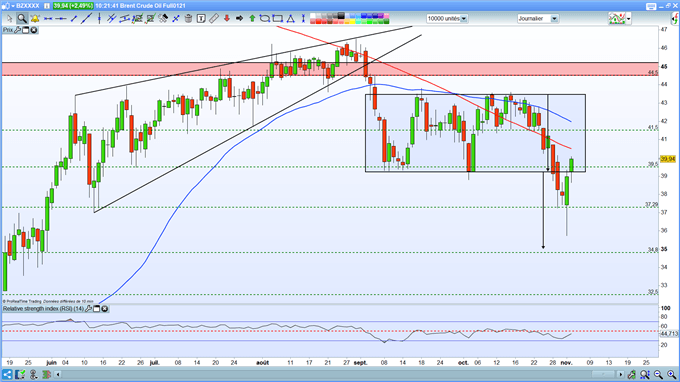The width and height of the screenshot is (680, 382).
Task: Pick the yellow color swatch
Action: click(352, 22)
